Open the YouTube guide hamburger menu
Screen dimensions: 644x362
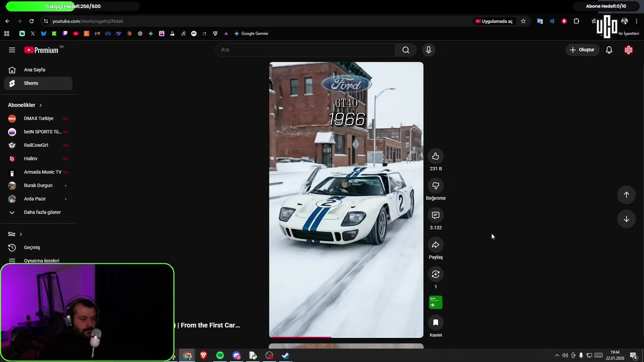coord(12,50)
